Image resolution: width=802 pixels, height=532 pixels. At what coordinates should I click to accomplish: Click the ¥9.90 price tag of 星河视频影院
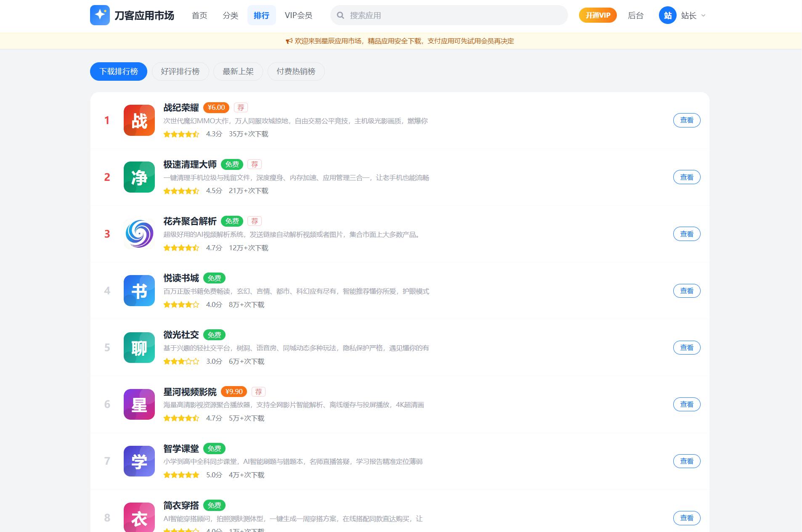click(234, 392)
